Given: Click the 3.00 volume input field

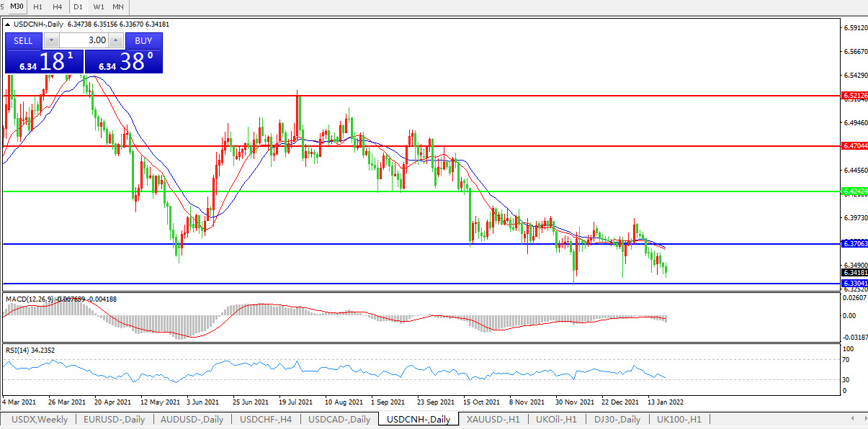Looking at the screenshot, I should pyautogui.click(x=84, y=40).
